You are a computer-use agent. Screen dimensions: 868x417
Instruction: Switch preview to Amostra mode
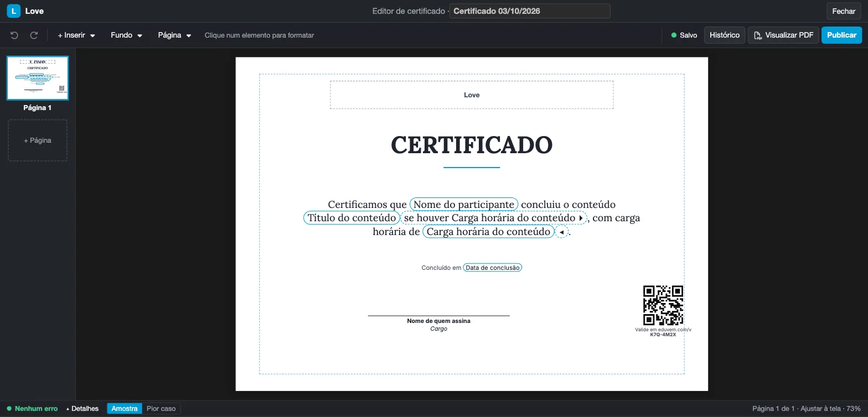click(125, 409)
